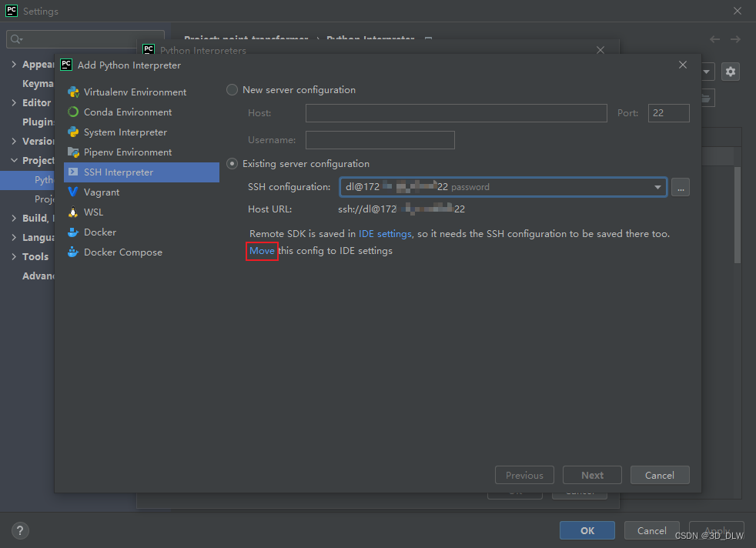Select Virtualenv Environment in interpreter list
This screenshot has height=548, width=756.
click(x=141, y=92)
